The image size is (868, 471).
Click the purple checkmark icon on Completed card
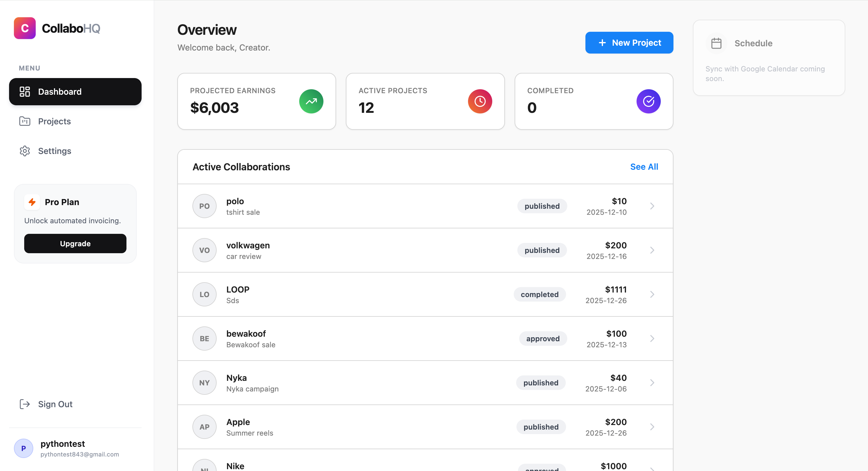648,101
